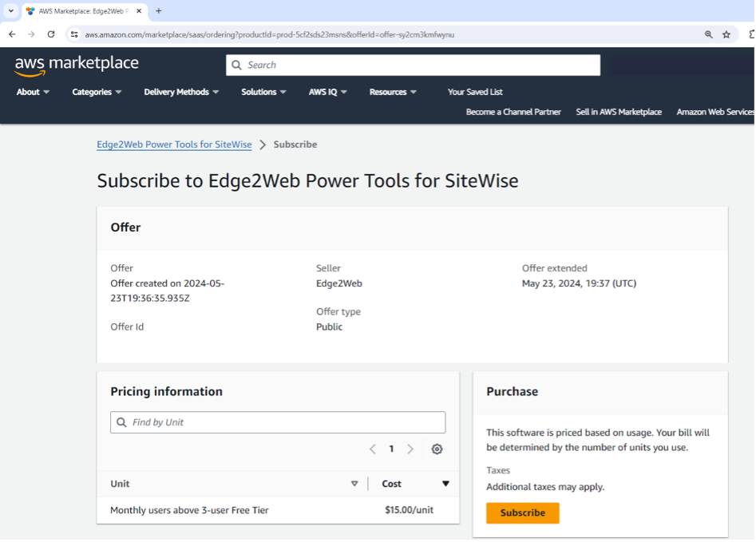Bookmark the page via the star icon

coord(726,35)
